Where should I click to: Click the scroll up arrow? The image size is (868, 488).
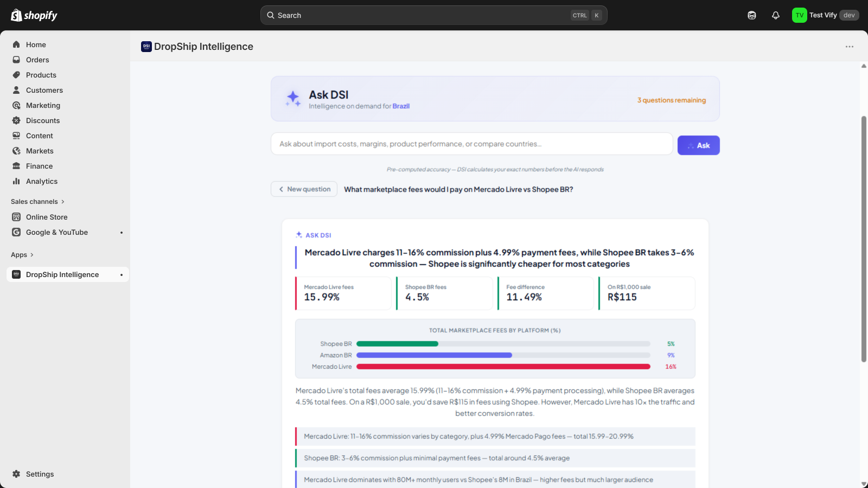(864, 66)
